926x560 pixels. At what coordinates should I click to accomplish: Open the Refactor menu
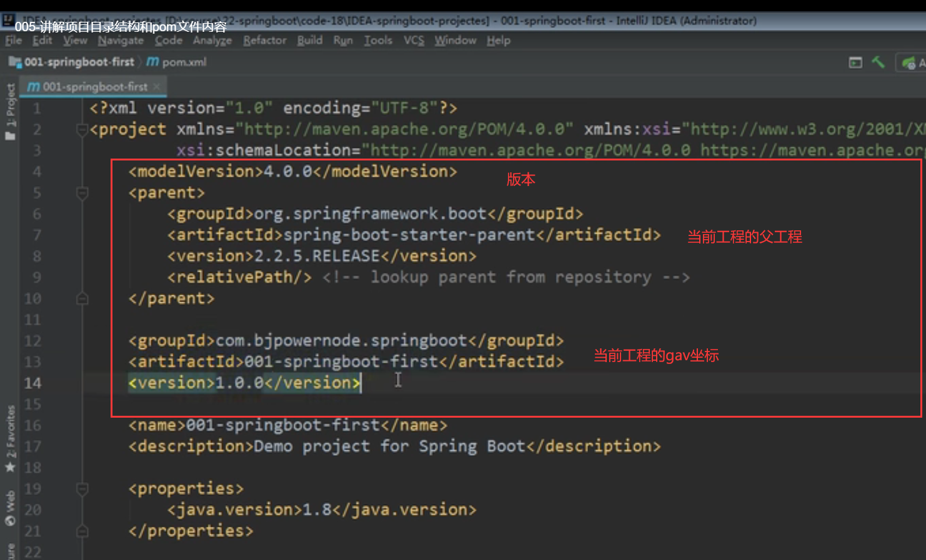click(x=265, y=41)
